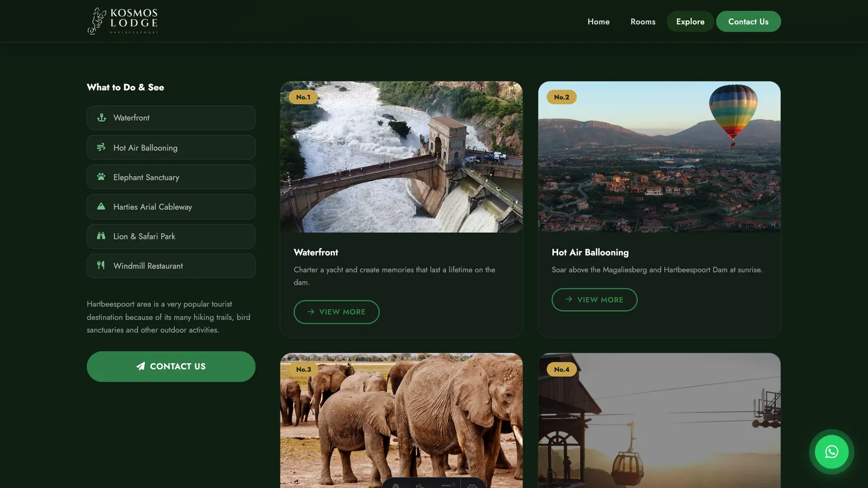Click the paper plane icon on the CONTACT US button
This screenshot has height=488, width=868.
pyautogui.click(x=141, y=367)
